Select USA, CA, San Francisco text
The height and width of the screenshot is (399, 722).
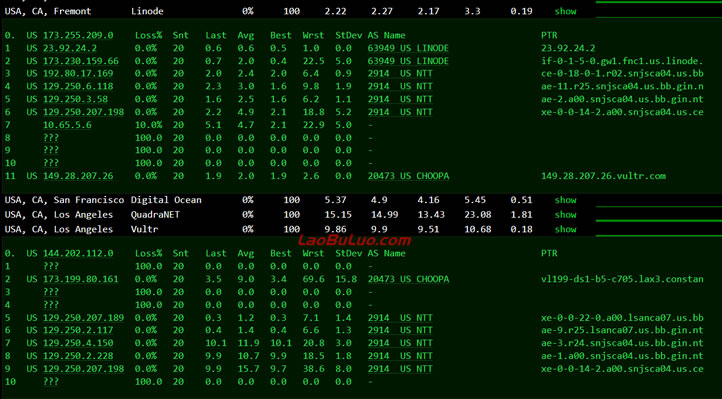pos(64,200)
